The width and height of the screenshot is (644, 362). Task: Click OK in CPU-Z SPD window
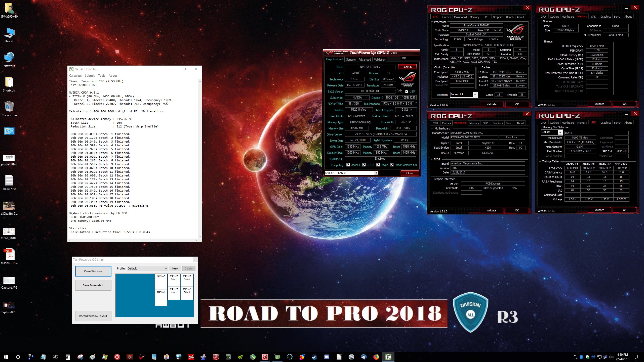pos(625,210)
